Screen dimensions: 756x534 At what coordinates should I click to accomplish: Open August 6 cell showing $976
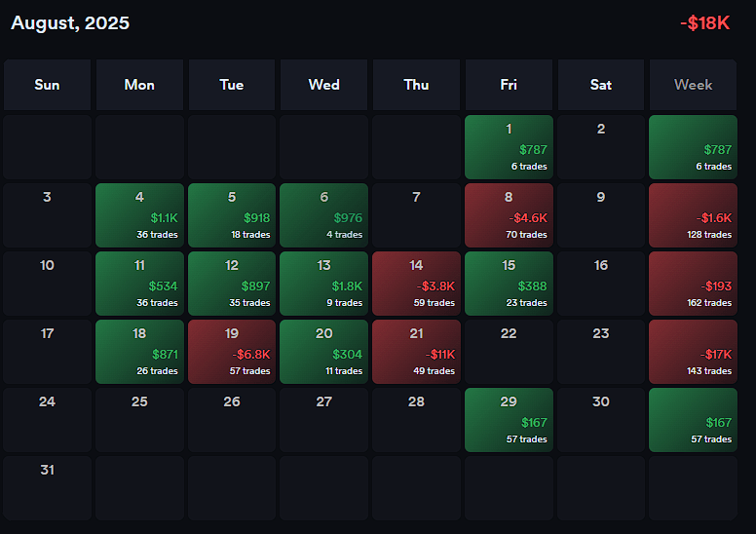coord(323,215)
